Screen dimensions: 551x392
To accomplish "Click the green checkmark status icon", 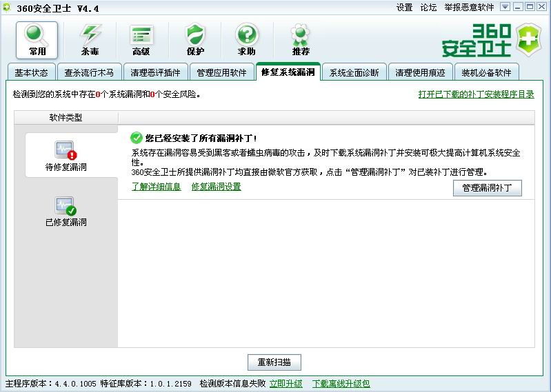I will point(137,138).
